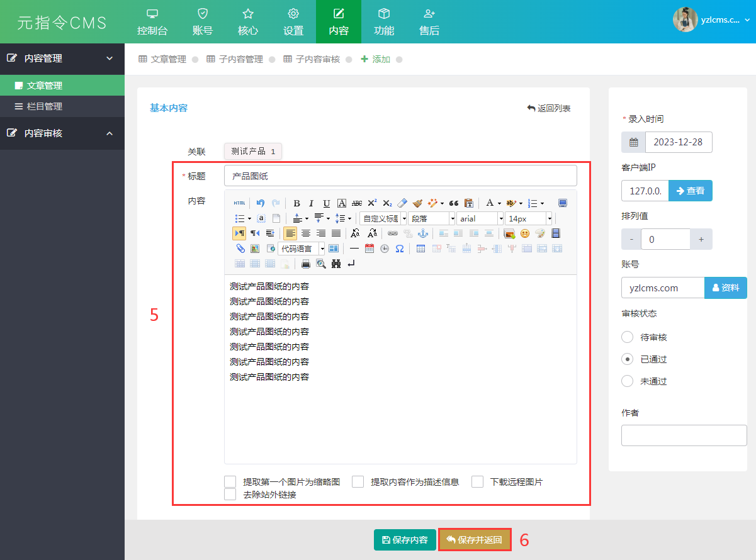Open 自定义标题 dropdown
The image size is (756, 560).
tap(383, 218)
